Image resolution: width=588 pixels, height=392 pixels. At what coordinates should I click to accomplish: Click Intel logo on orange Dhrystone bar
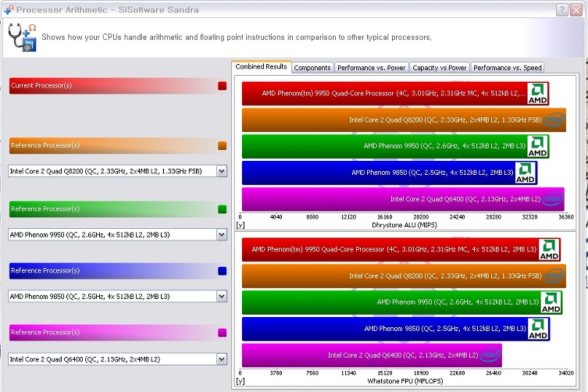pos(554,120)
